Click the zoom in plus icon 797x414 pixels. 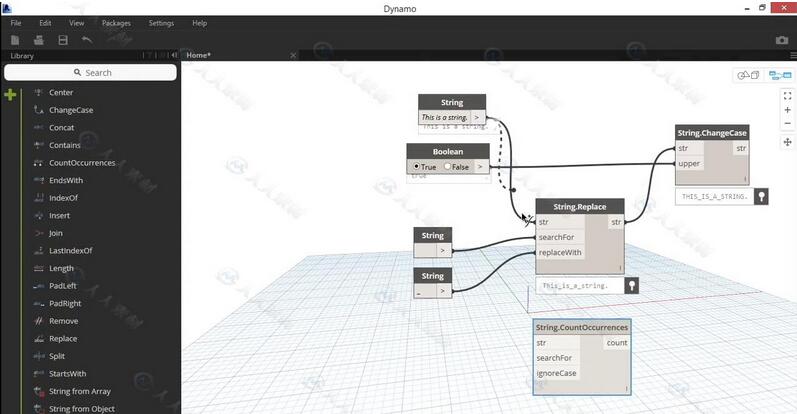787,110
